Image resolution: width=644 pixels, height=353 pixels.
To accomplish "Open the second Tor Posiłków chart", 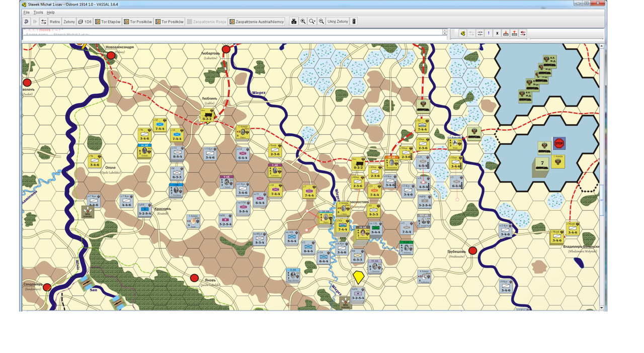I will click(x=170, y=22).
